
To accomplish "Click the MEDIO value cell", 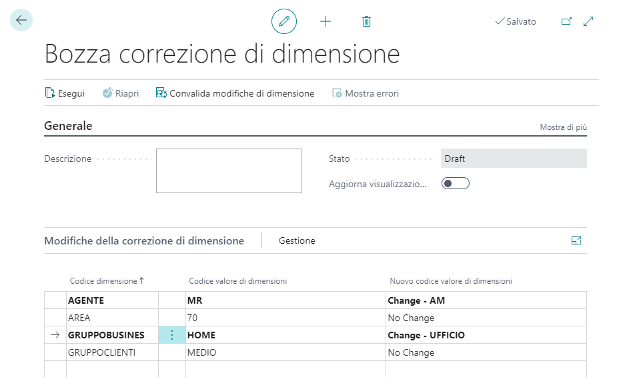I will [x=285, y=353].
